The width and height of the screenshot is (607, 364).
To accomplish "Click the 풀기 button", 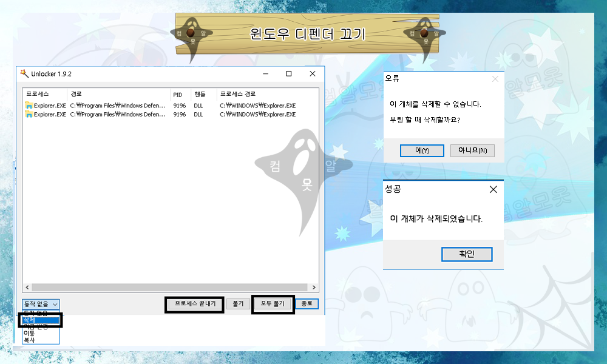I will 238,304.
